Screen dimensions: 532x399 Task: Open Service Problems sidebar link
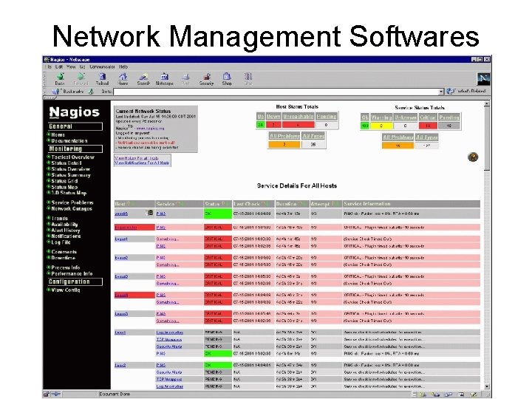point(72,202)
